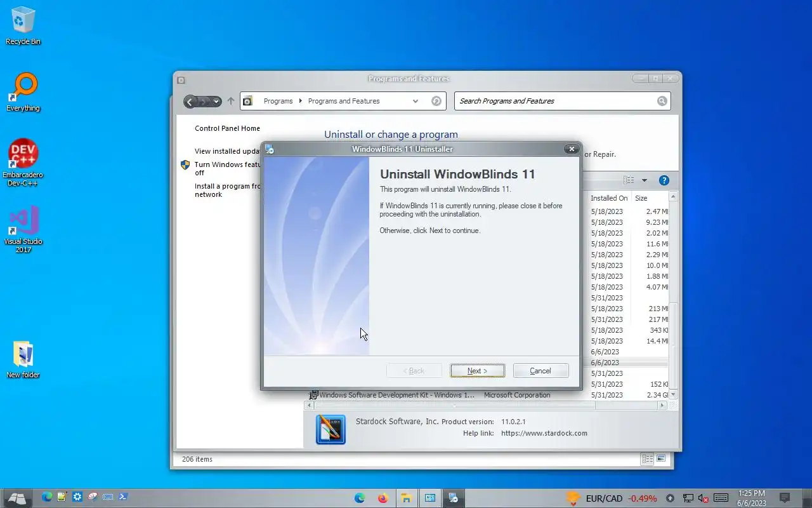Open the sticky notes quick launch icon
The image size is (812, 508).
[62, 497]
